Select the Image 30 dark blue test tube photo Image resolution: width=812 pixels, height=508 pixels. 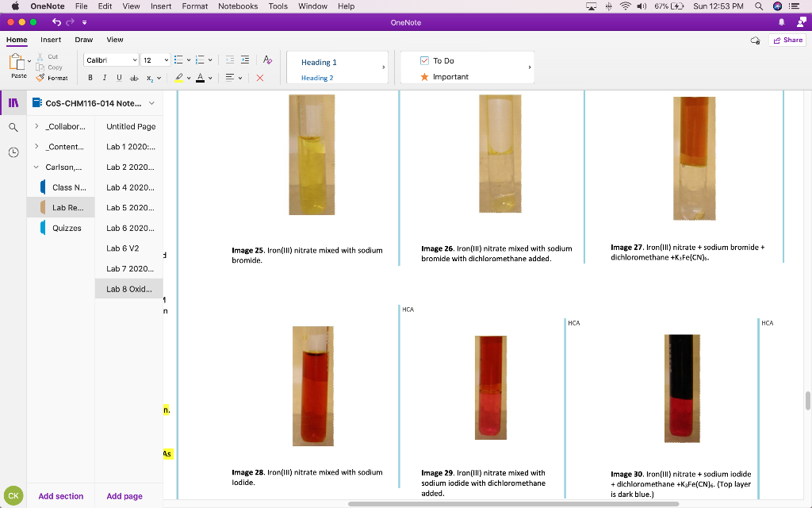click(x=682, y=388)
